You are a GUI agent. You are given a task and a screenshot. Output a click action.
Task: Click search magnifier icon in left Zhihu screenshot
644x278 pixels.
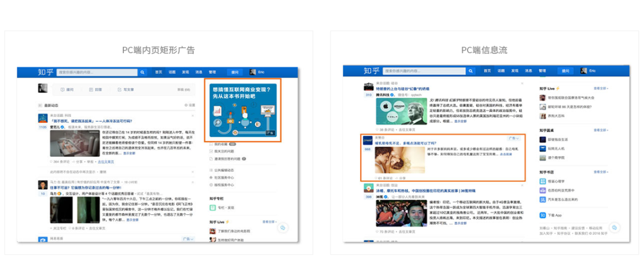pyautogui.click(x=142, y=72)
